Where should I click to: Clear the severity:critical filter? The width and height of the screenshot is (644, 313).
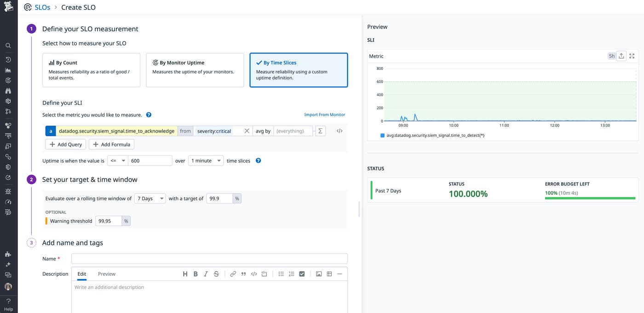pyautogui.click(x=247, y=131)
